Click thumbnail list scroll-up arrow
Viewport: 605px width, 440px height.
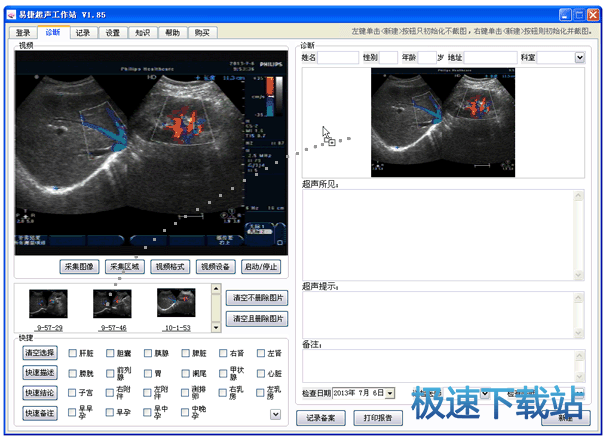216,289
